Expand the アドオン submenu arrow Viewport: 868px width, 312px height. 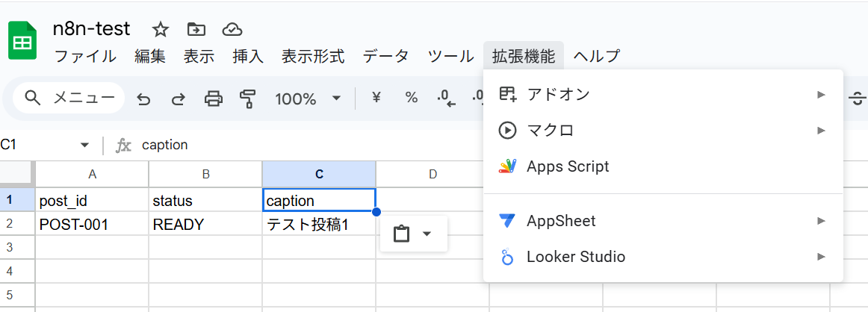tap(822, 95)
